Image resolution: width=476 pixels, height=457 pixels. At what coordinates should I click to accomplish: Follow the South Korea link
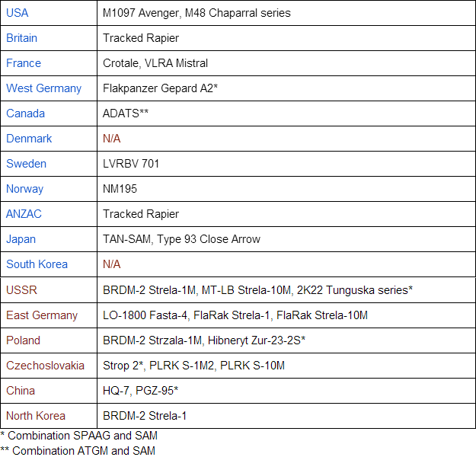point(37,264)
